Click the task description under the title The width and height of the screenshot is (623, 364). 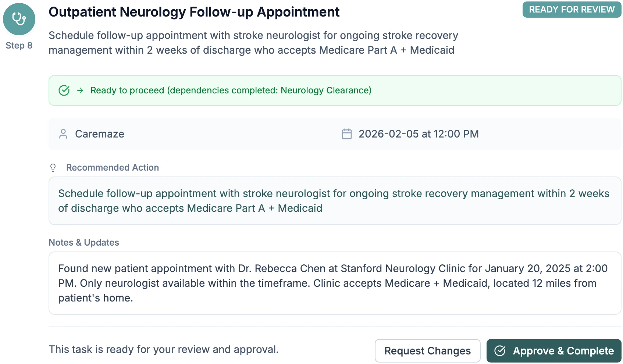(x=253, y=43)
